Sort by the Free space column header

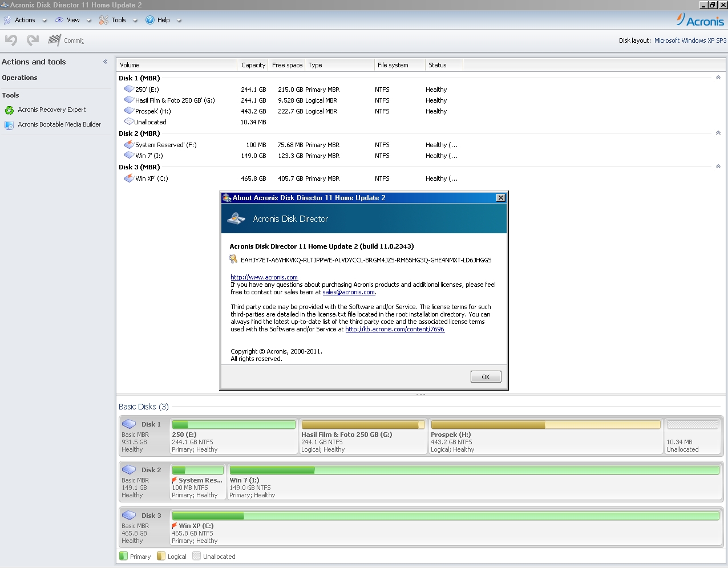[287, 65]
